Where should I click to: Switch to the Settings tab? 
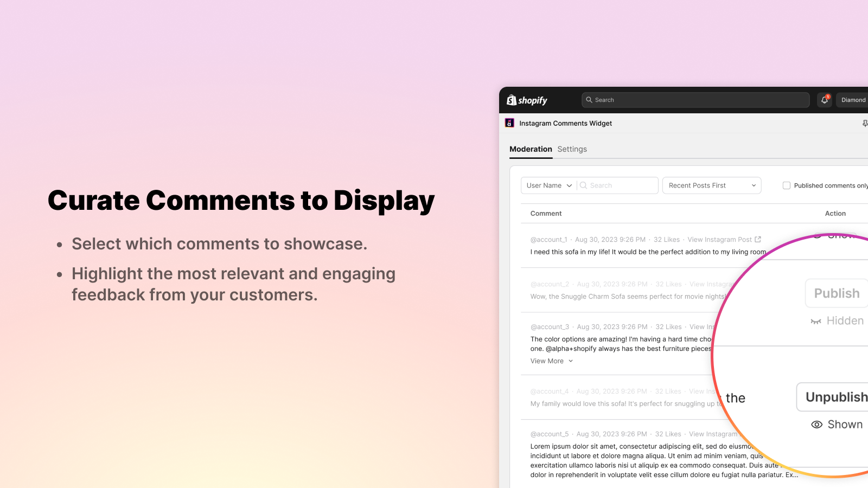pyautogui.click(x=572, y=149)
